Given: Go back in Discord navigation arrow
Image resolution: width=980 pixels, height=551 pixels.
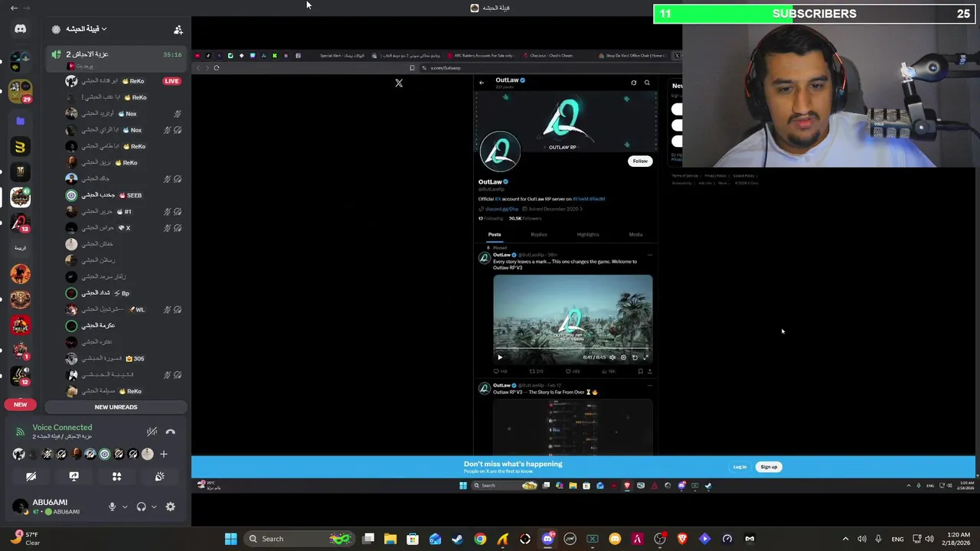Looking at the screenshot, I should 14,8.
